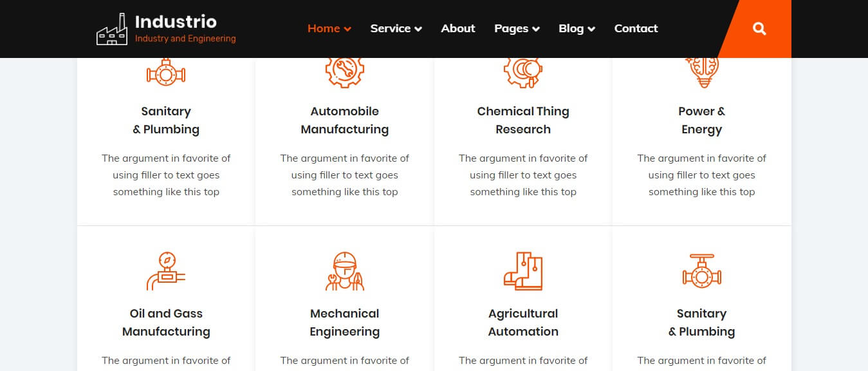Expand the Pages dropdown menu

[517, 28]
